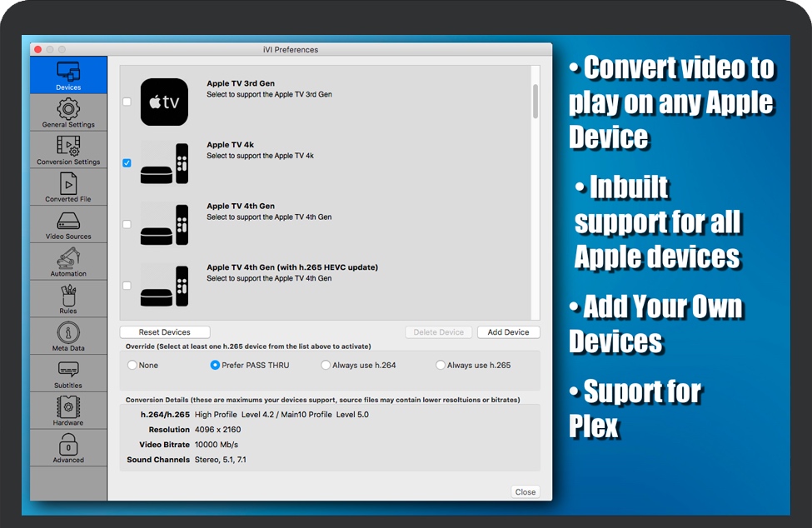Uncheck the Apple TV 4k checkbox
The height and width of the screenshot is (528, 812).
click(x=127, y=163)
